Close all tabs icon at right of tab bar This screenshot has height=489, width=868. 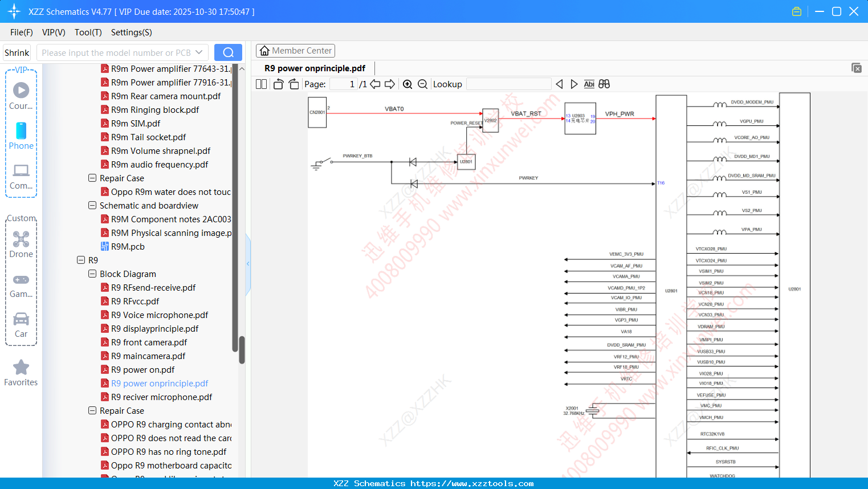(857, 68)
